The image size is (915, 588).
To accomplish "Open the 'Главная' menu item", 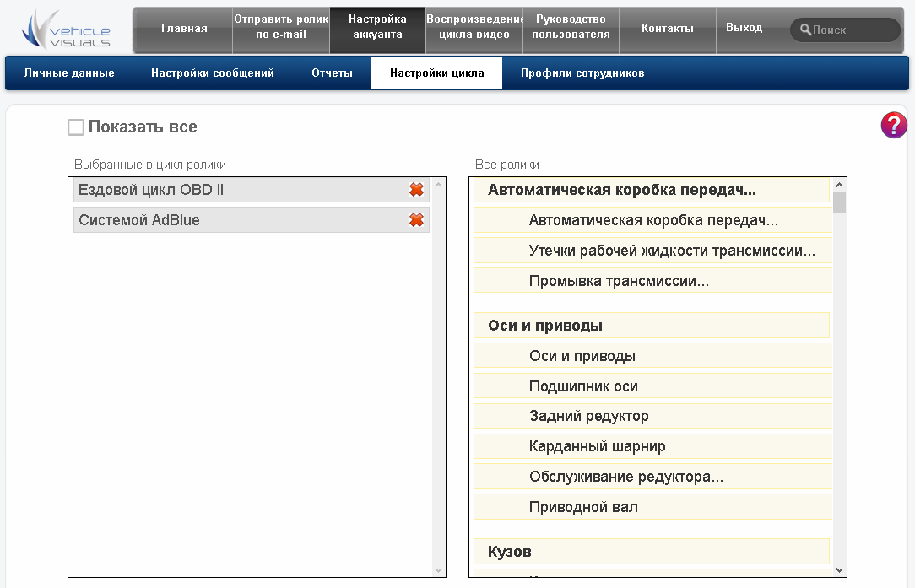I will pyautogui.click(x=184, y=29).
